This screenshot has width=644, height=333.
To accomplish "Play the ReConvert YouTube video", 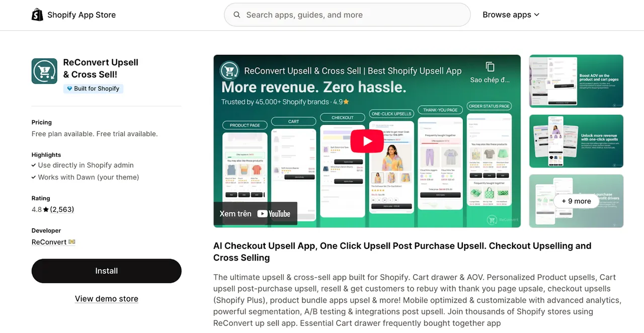I will point(367,141).
